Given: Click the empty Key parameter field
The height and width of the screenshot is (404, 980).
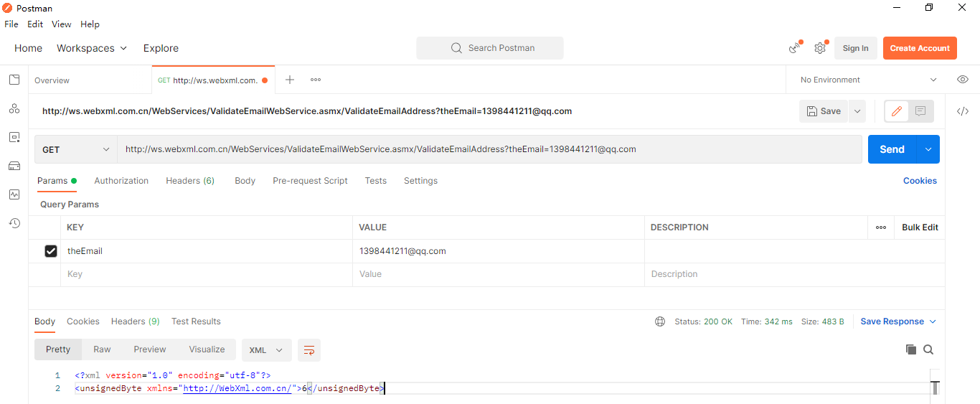Looking at the screenshot, I should point(206,274).
